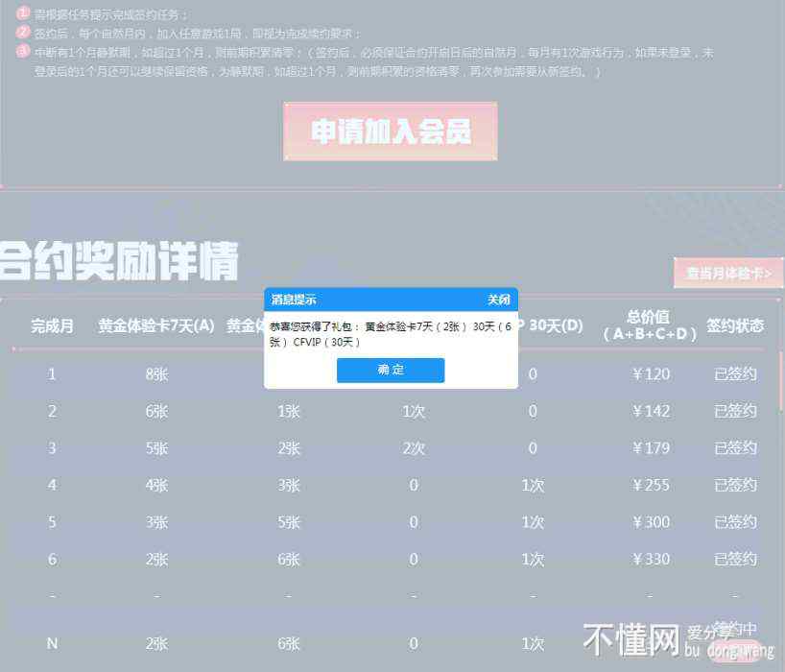
Task: Select the 签约状态 column header
Action: point(735,326)
